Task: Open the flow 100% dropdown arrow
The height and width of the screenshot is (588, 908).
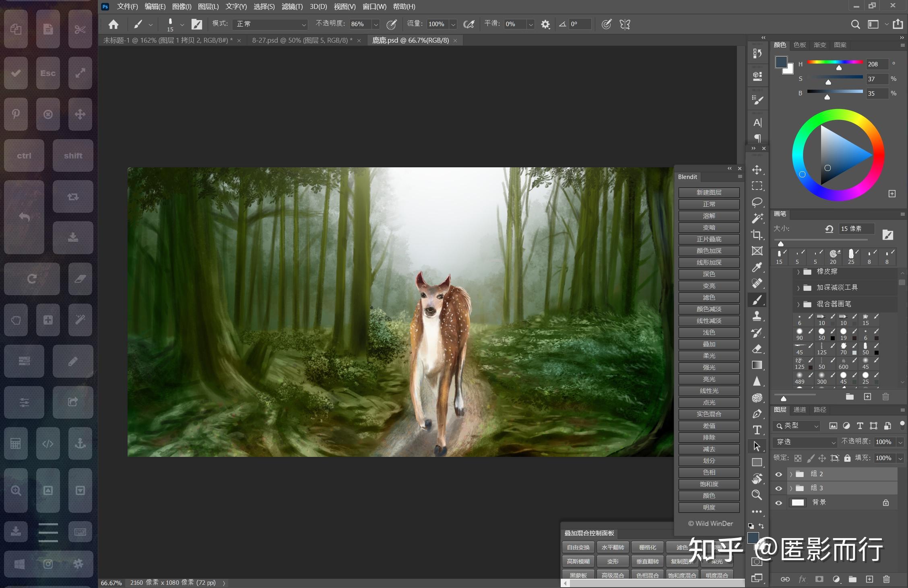Action: (x=453, y=25)
